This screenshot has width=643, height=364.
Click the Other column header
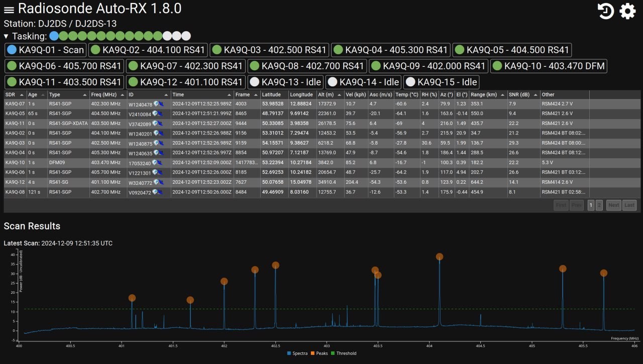[565, 94]
